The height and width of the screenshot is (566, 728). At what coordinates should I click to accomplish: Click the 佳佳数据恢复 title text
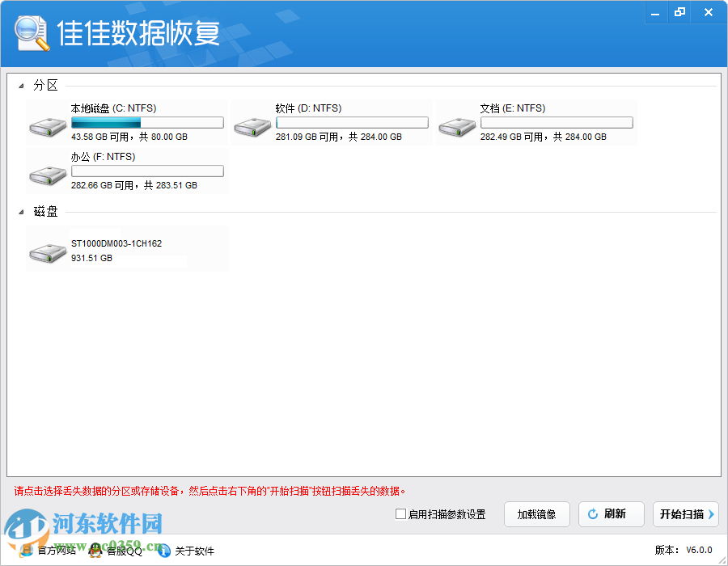click(138, 33)
